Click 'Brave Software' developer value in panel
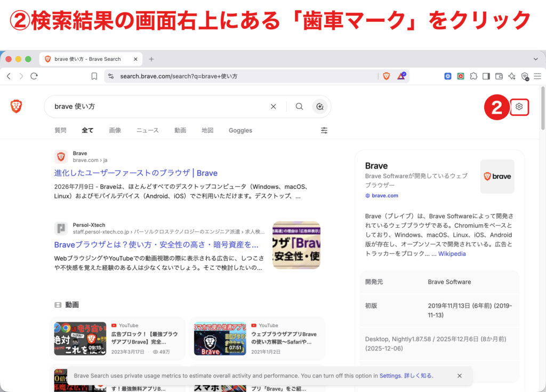 [449, 282]
